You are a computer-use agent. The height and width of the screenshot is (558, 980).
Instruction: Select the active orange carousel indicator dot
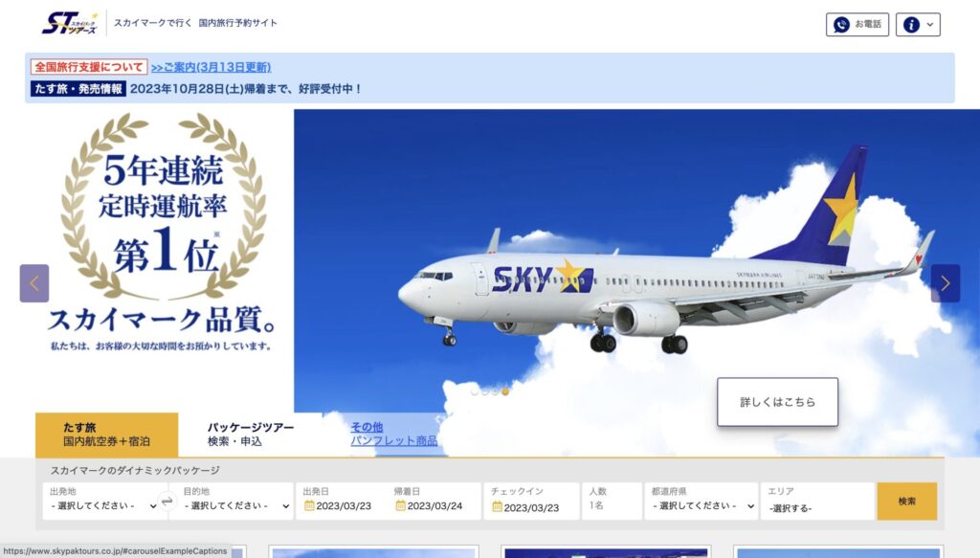505,391
